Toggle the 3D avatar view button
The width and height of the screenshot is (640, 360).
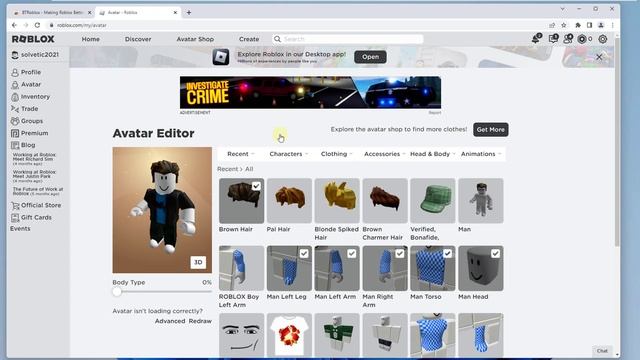coord(198,262)
